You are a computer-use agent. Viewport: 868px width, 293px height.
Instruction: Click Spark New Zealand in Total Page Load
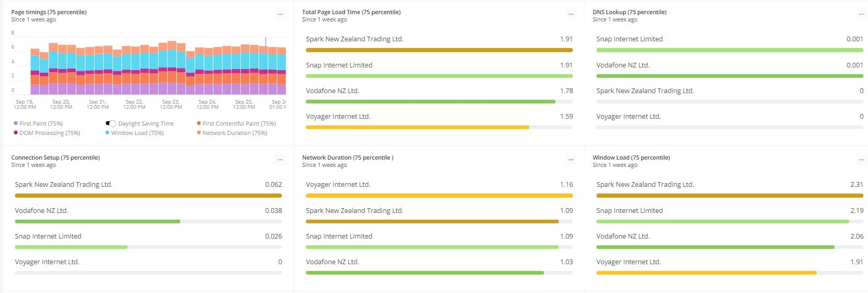354,39
